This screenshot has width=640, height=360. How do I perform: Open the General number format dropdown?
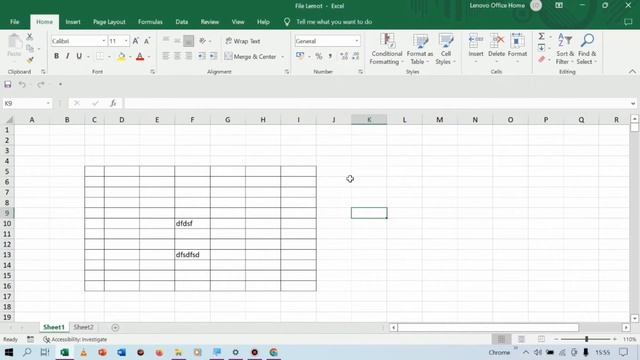coord(357,41)
